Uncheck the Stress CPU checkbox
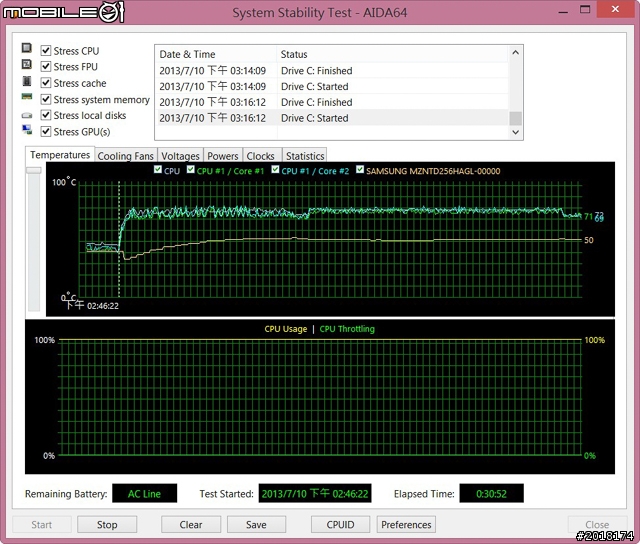The width and height of the screenshot is (640, 544). [46, 51]
